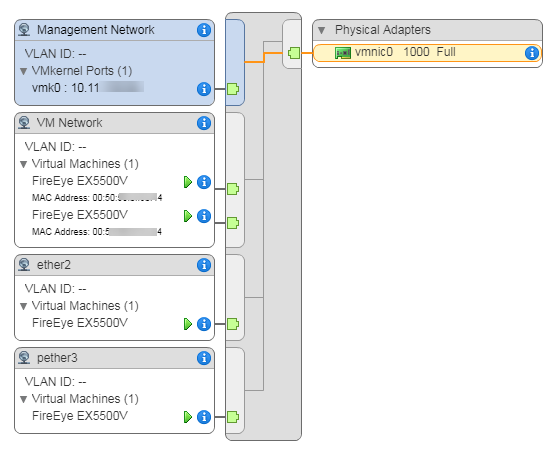Click vmnic0 uplink green port connector
Viewport: 555px width, 450px height.
[x=294, y=53]
